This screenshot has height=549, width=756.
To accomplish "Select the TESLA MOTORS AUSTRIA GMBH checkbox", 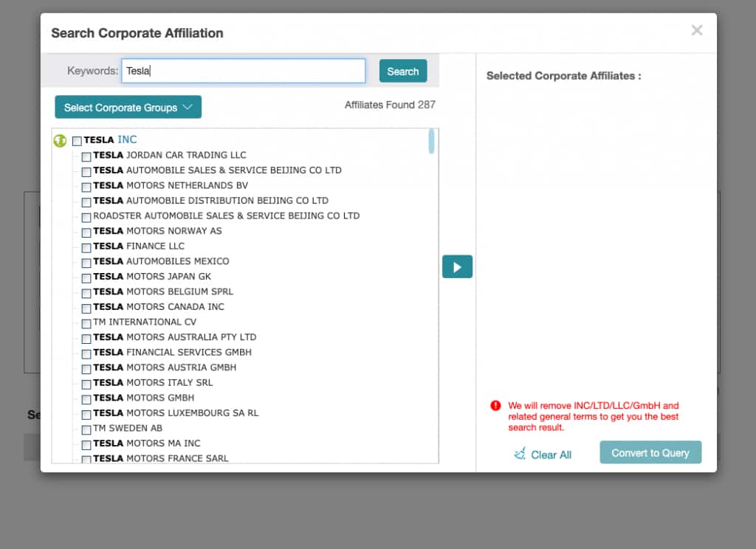I will tap(86, 369).
